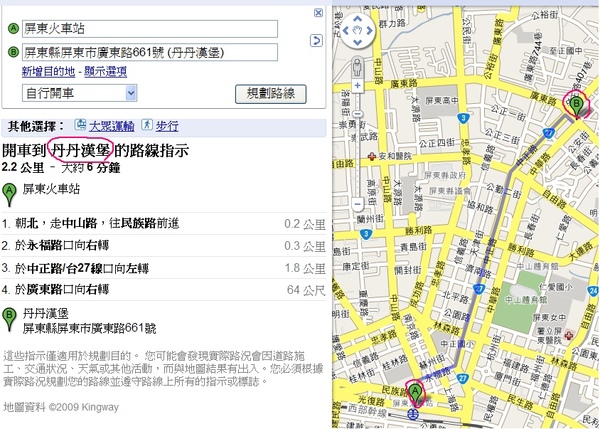Zoom in with the plus button
The width and height of the screenshot is (600, 429).
pyautogui.click(x=356, y=87)
